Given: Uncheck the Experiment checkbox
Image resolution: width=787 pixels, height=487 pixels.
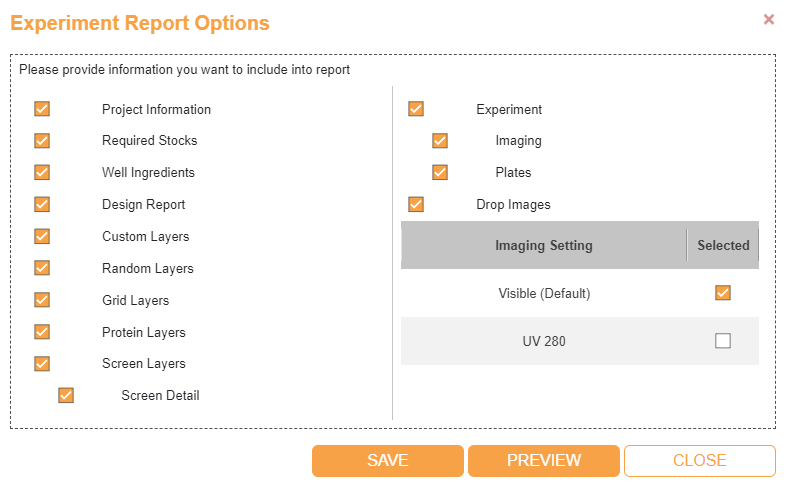Looking at the screenshot, I should tap(416, 109).
